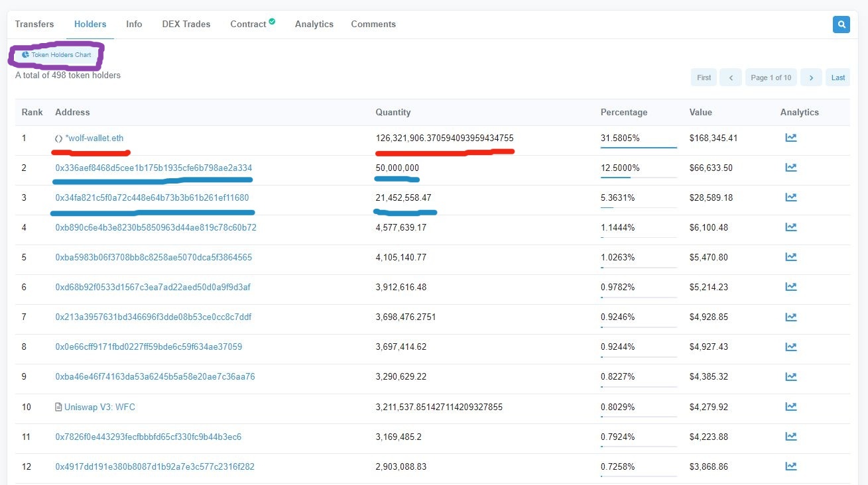Click the Address column header
The height and width of the screenshot is (485, 868).
tap(72, 112)
